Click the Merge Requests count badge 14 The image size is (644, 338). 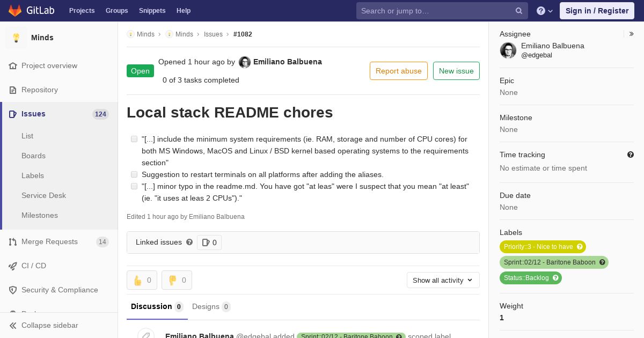click(x=103, y=241)
